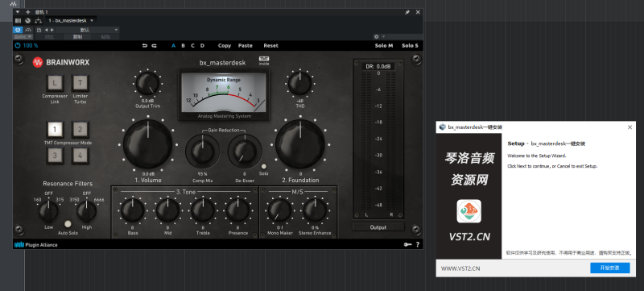Click Reset in the plugin toolbar

click(270, 46)
